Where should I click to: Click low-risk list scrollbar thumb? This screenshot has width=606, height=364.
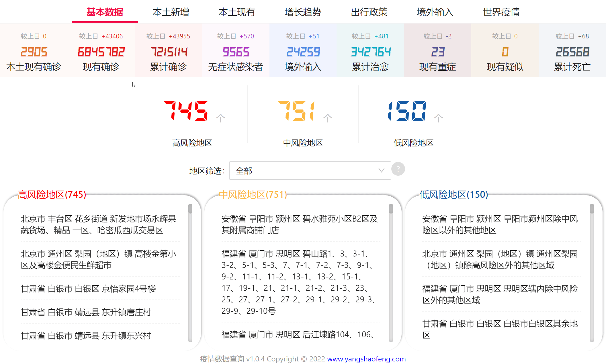click(592, 209)
